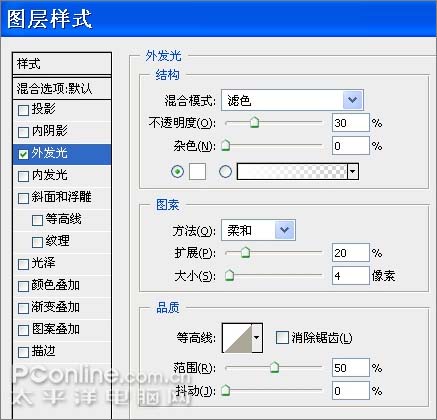Select the Bevel and Emboss (斜面和浮雕) item
437x420 pixels.
62,197
